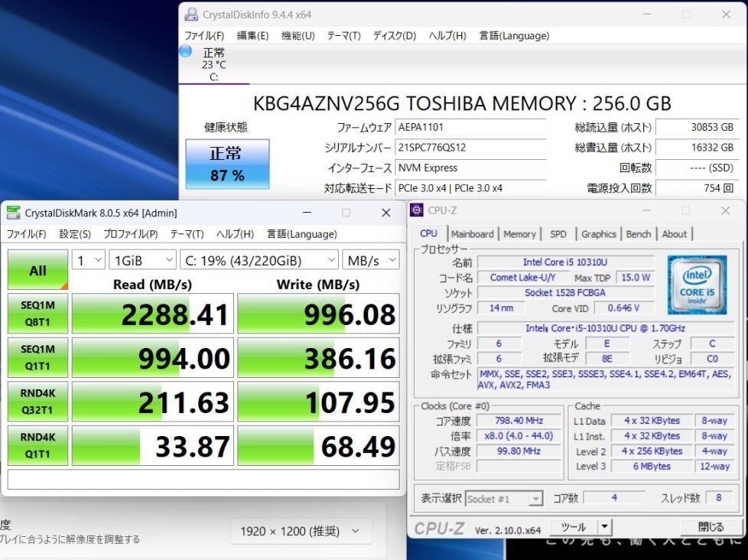Switch to the Bench tab in CPU-Z
The width and height of the screenshot is (748, 560).
click(x=639, y=234)
